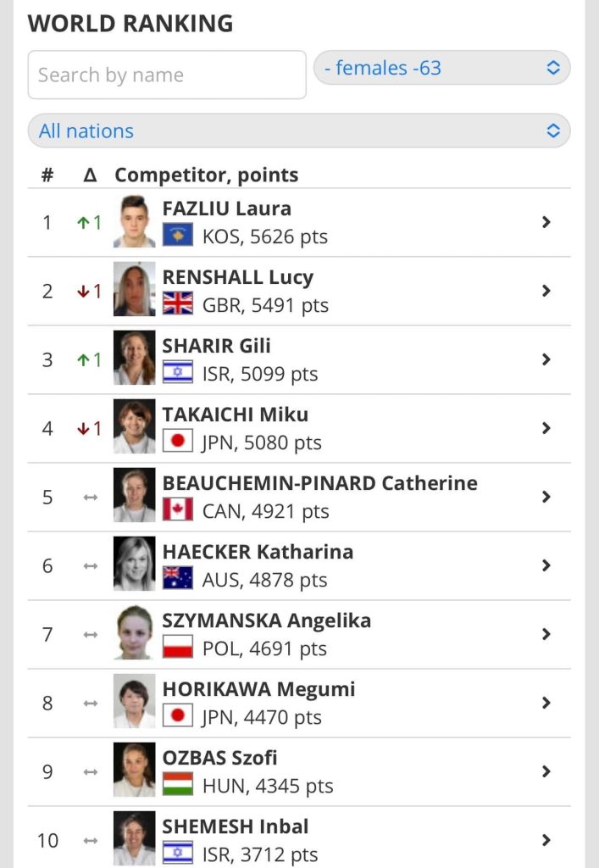Screen dimensions: 599x868
Task: Click the Canadian flag under BEAUCHEMIN-PINARD Catherine
Action: click(178, 509)
